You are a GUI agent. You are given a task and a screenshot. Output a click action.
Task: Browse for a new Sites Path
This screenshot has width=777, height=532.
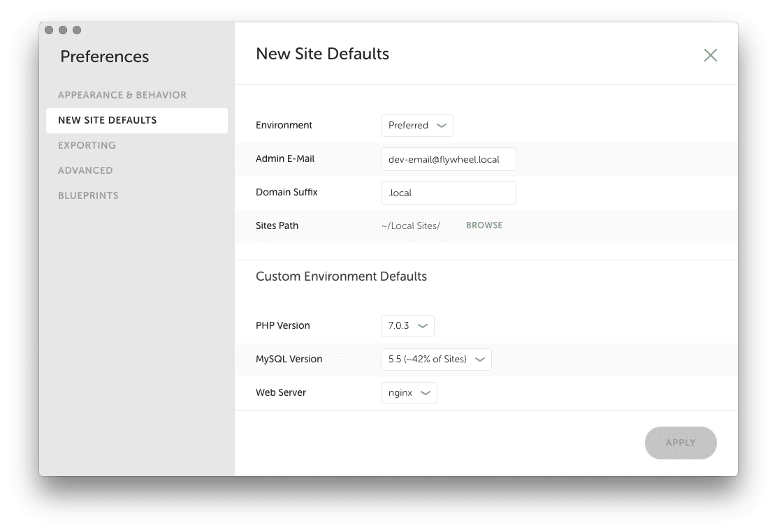484,226
